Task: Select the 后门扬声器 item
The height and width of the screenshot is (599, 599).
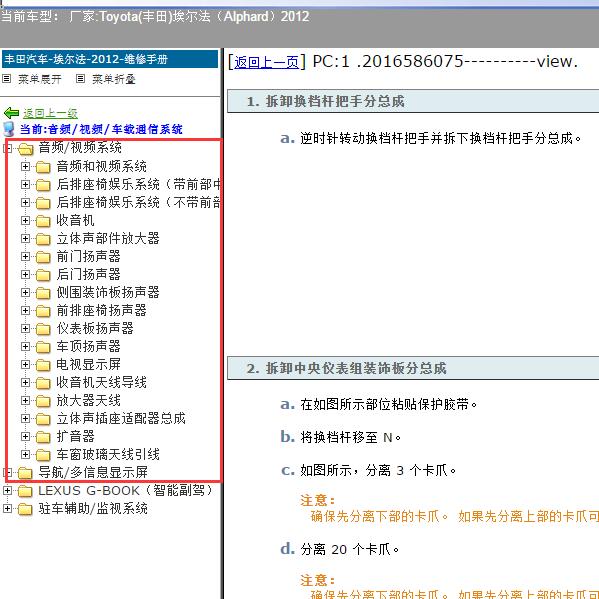Action: [88, 274]
